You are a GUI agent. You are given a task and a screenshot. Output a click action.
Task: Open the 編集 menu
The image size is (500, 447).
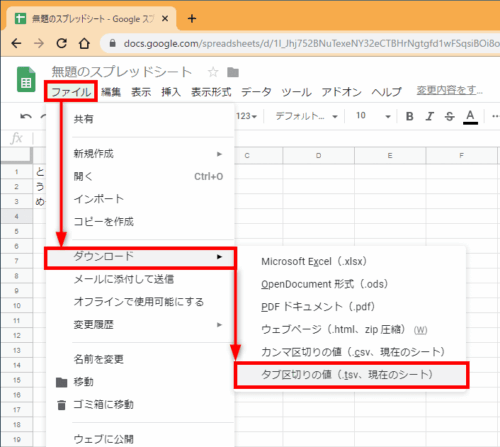(111, 92)
